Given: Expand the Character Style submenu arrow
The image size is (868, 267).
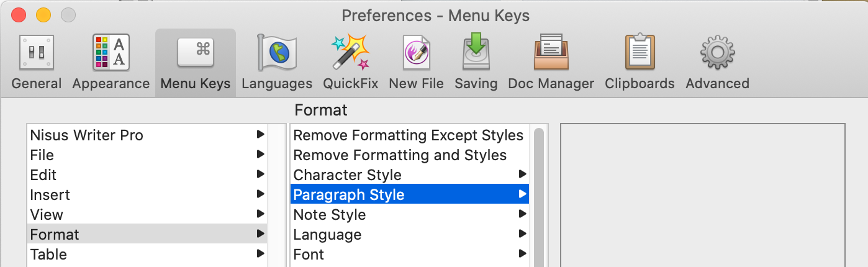Looking at the screenshot, I should [x=523, y=175].
